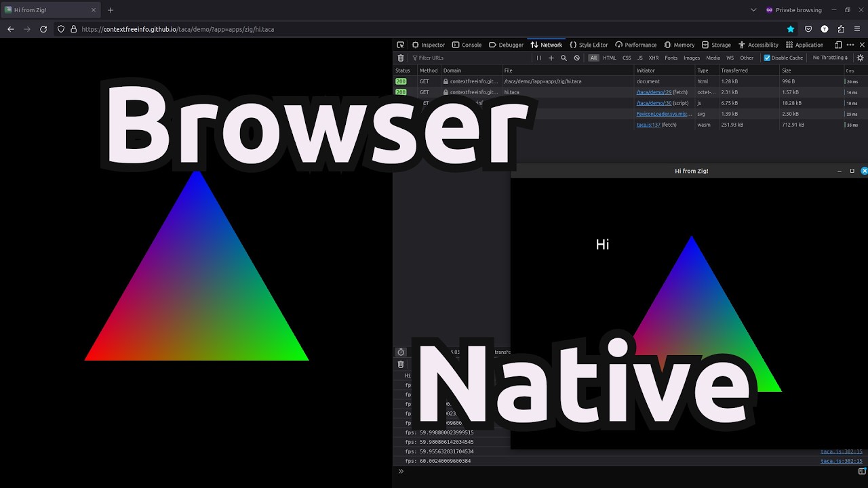Toggle responsive design mode icon

coord(838,45)
